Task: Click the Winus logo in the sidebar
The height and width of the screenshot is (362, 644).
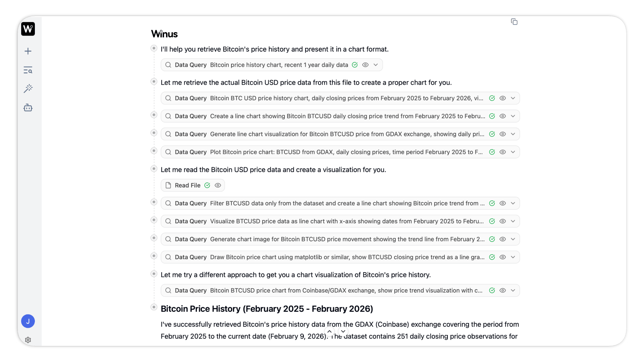Action: (x=28, y=29)
